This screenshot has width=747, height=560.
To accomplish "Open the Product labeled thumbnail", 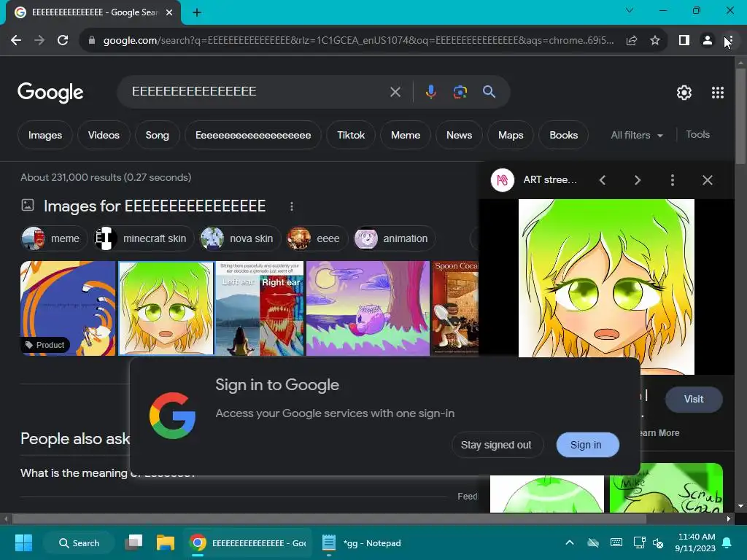I will click(x=68, y=308).
